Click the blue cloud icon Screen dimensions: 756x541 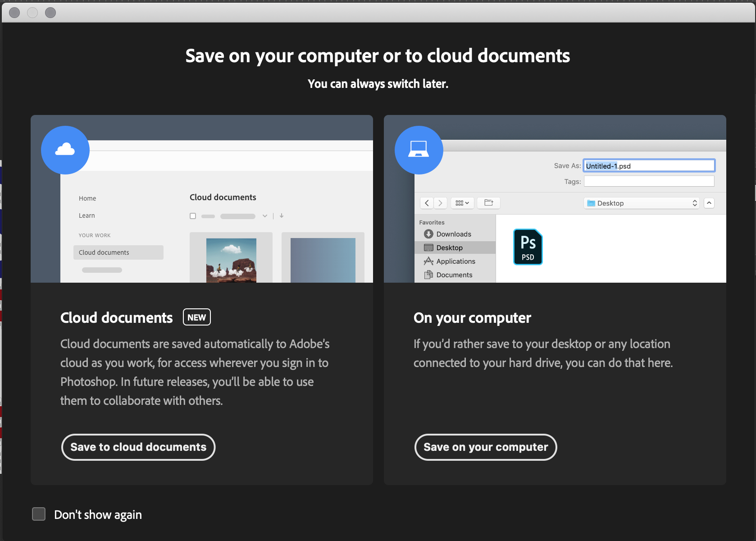click(x=65, y=150)
